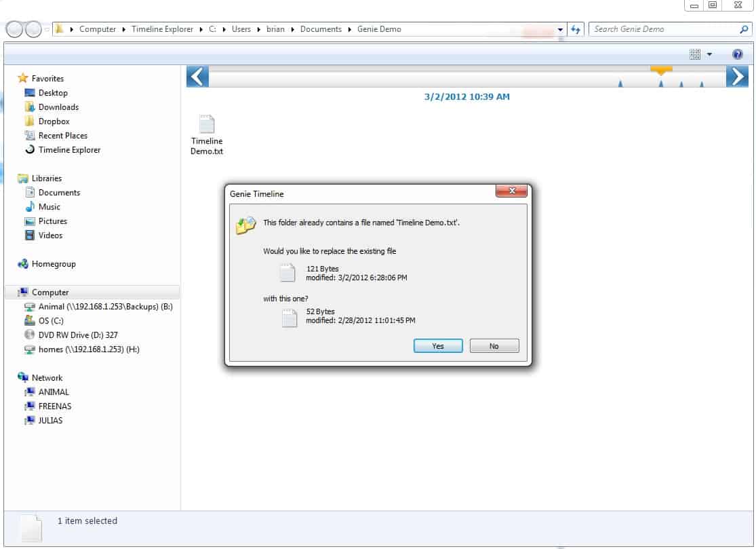Click Computer in the address path
756x549 pixels.
point(98,29)
